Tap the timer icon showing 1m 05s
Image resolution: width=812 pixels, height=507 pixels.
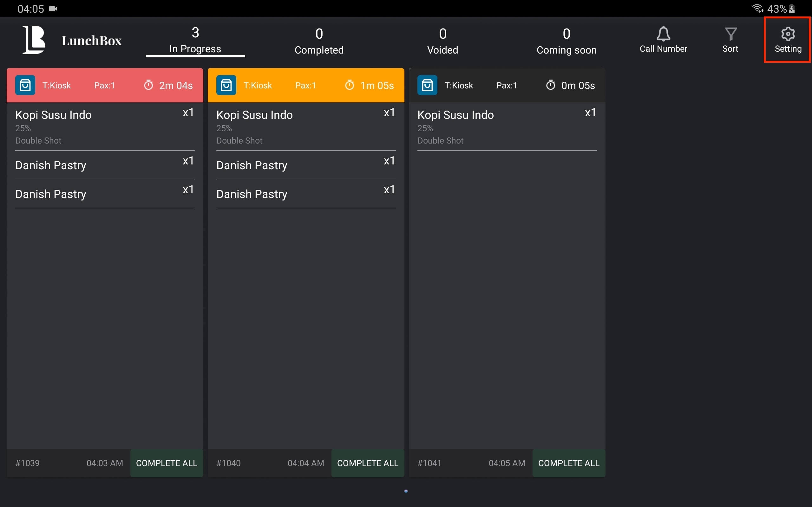click(x=349, y=85)
